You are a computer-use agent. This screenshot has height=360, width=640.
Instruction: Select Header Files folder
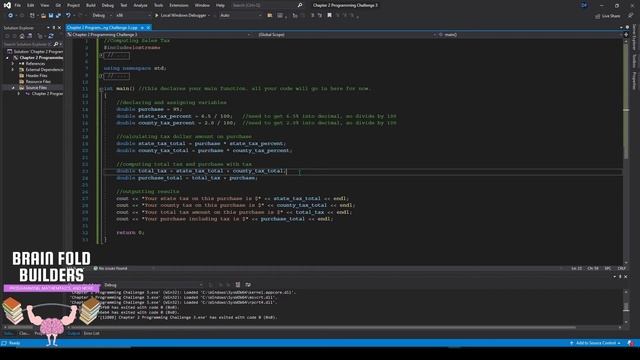click(x=36, y=76)
